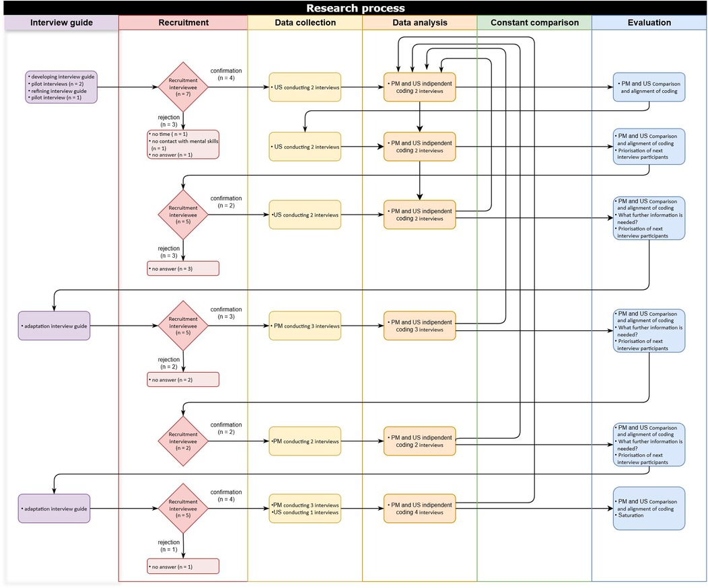Click the box containing US conducting 1 interviews
This screenshot has height=588, width=708.
(305, 509)
